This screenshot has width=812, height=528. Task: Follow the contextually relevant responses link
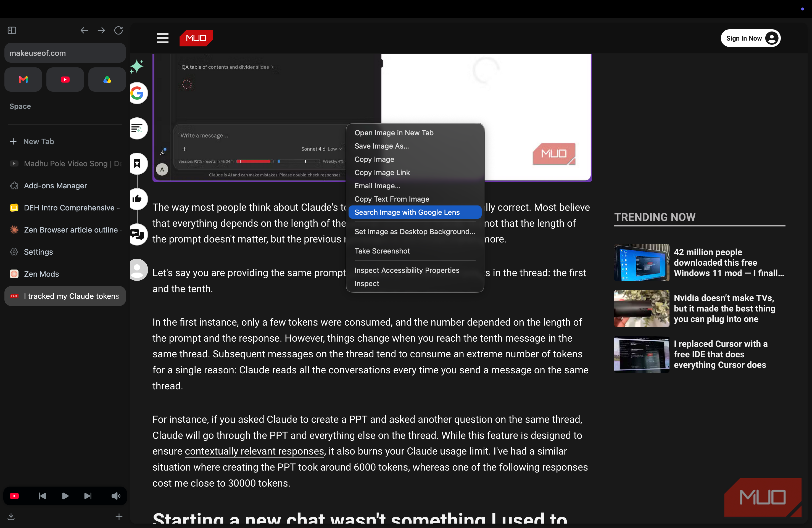click(x=254, y=451)
